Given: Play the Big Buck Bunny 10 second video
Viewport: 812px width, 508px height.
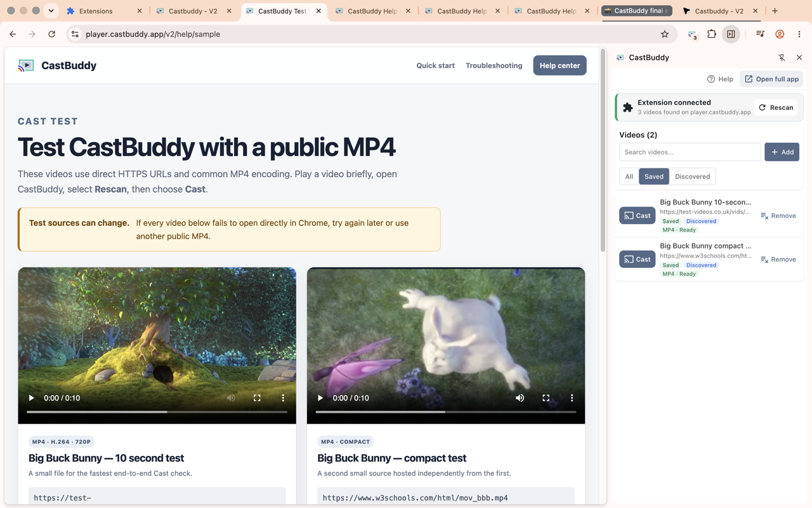Looking at the screenshot, I should [31, 398].
